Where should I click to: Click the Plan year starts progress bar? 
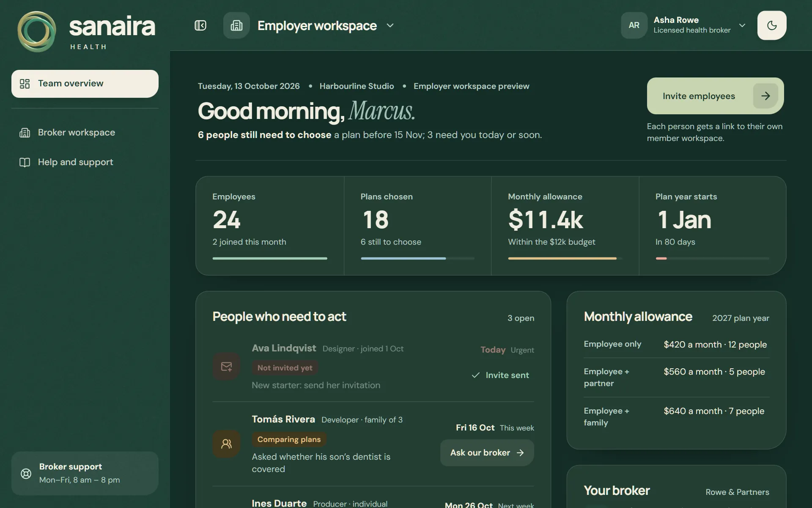(x=713, y=258)
